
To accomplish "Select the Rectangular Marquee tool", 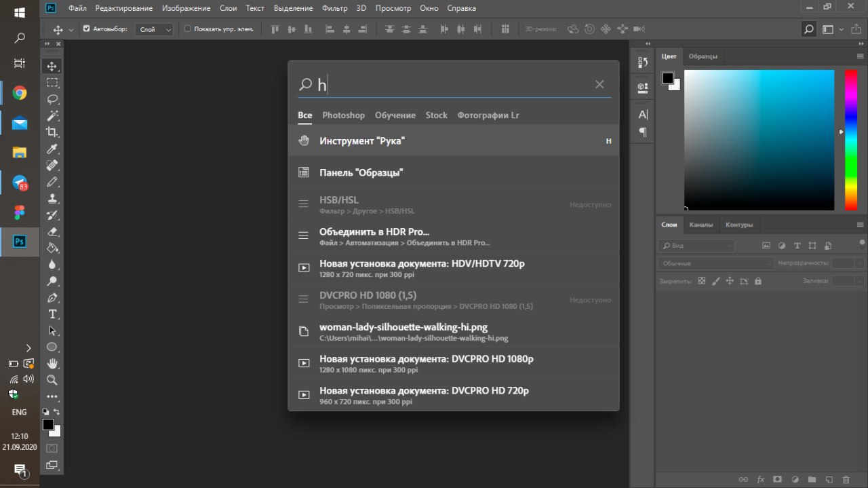I will [52, 83].
